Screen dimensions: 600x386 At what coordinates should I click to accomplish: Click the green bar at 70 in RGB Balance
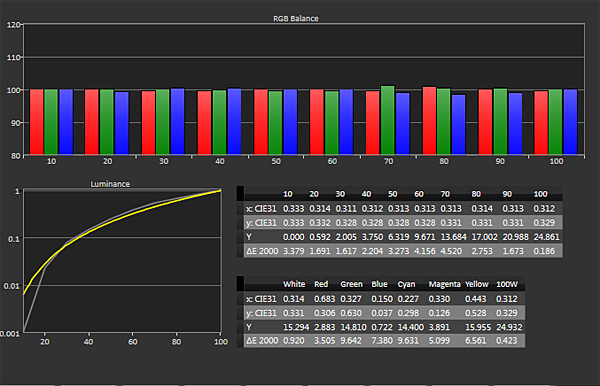[x=388, y=121]
